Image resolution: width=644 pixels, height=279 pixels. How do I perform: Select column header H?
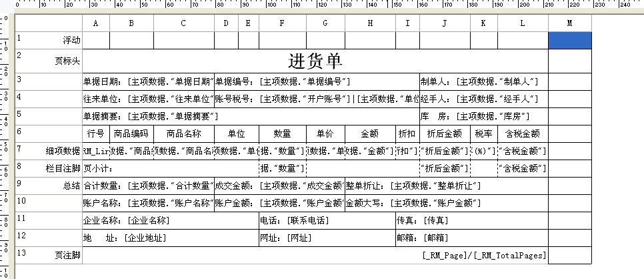[370, 23]
